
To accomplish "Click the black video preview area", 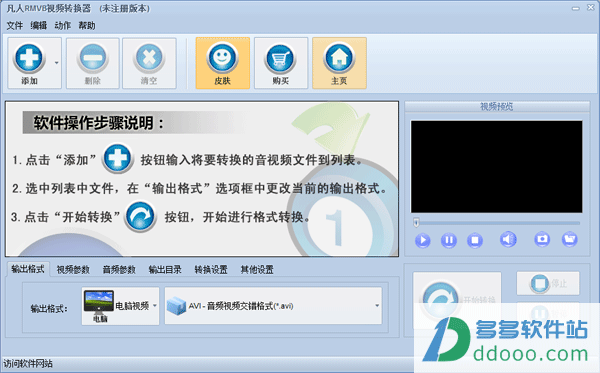I will (x=496, y=167).
